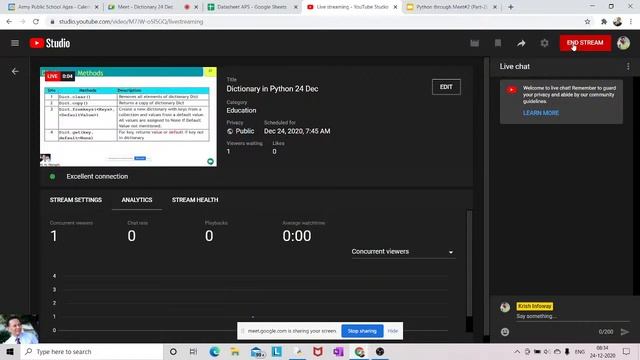Bookmark this page with the star icon

point(587,22)
